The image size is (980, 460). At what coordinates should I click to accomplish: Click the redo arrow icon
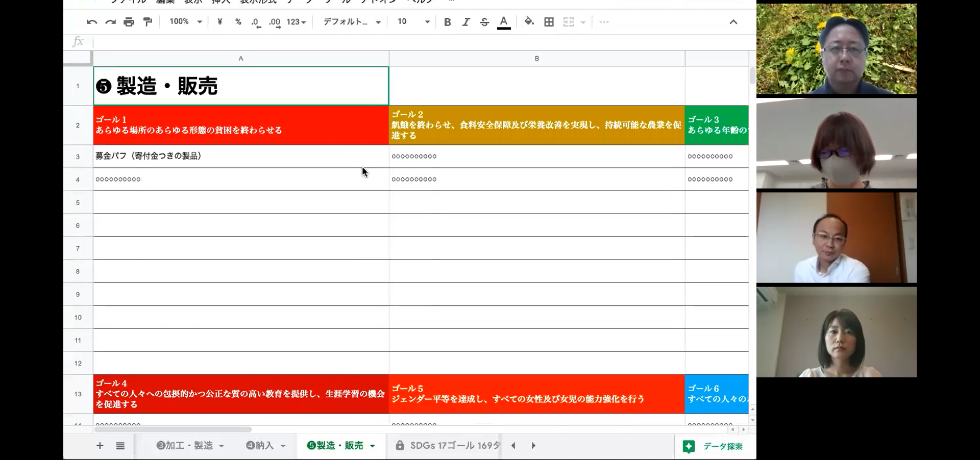point(110,22)
